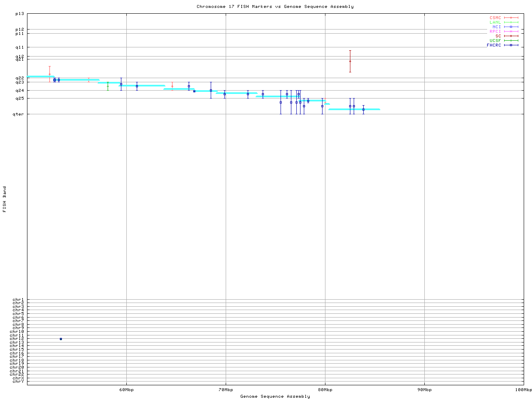Select the FISH Band y-axis title
This screenshot has width=532, height=399.
click(5, 199)
